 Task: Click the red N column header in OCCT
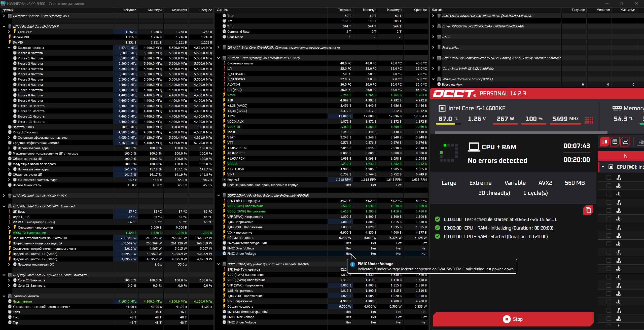point(625,156)
